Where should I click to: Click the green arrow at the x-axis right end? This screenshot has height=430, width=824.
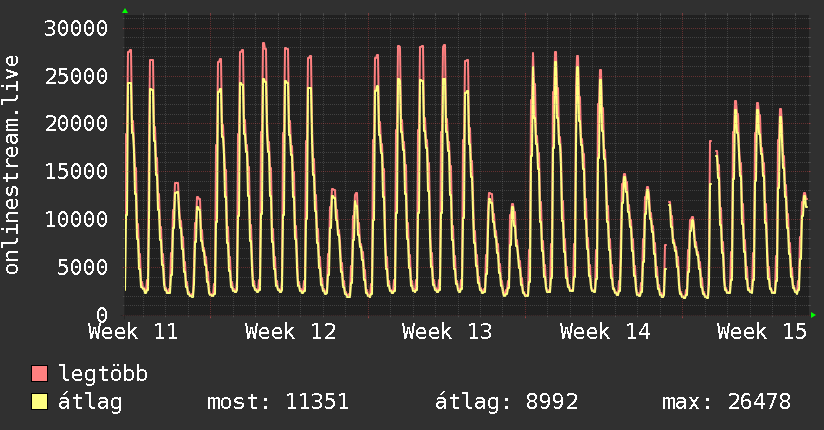point(814,315)
